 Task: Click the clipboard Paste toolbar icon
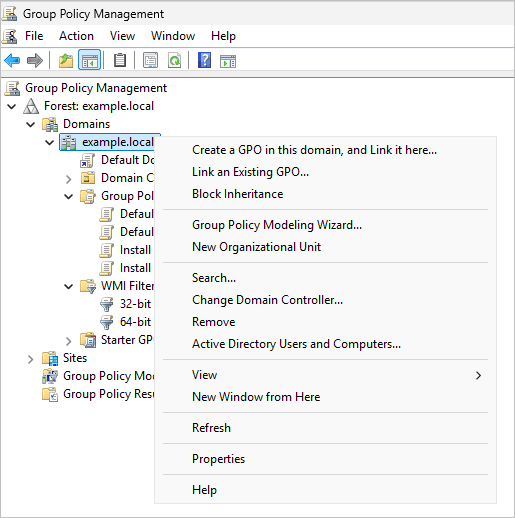pos(120,60)
